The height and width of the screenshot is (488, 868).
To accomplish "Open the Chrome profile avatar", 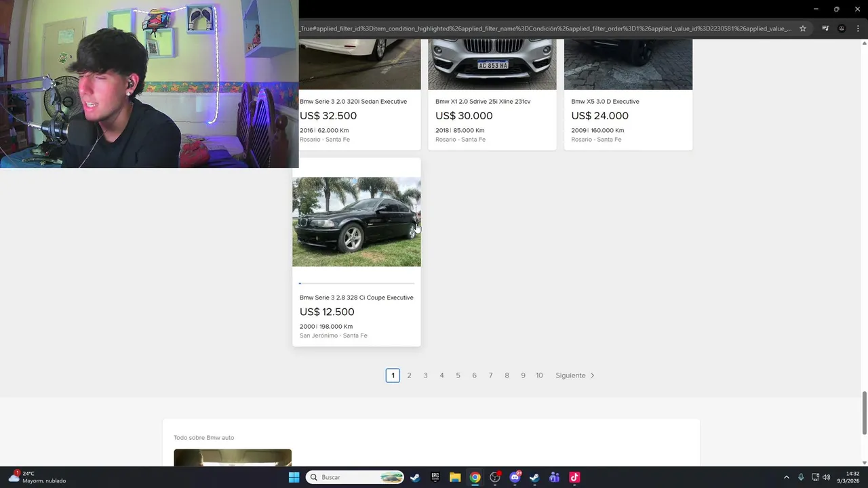I will [842, 28].
